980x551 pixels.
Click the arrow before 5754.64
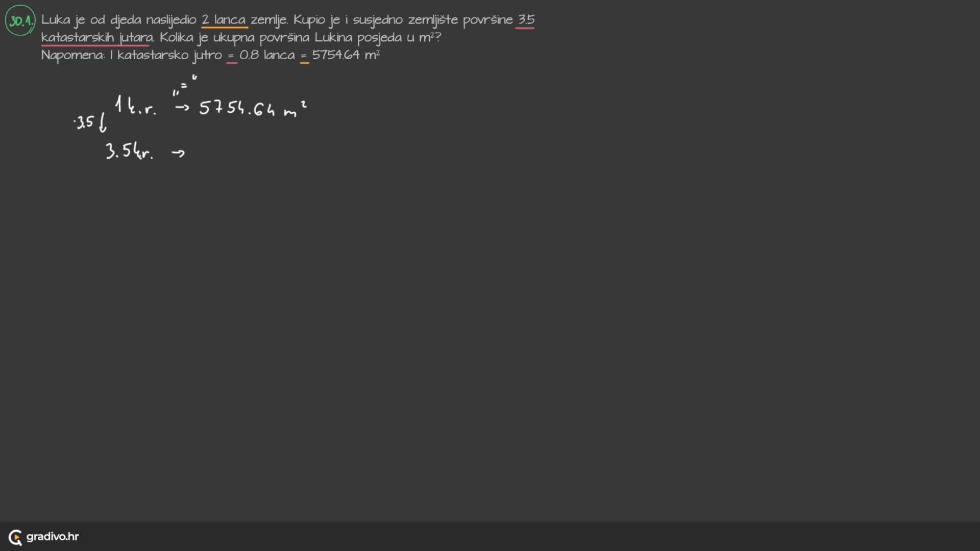point(182,107)
